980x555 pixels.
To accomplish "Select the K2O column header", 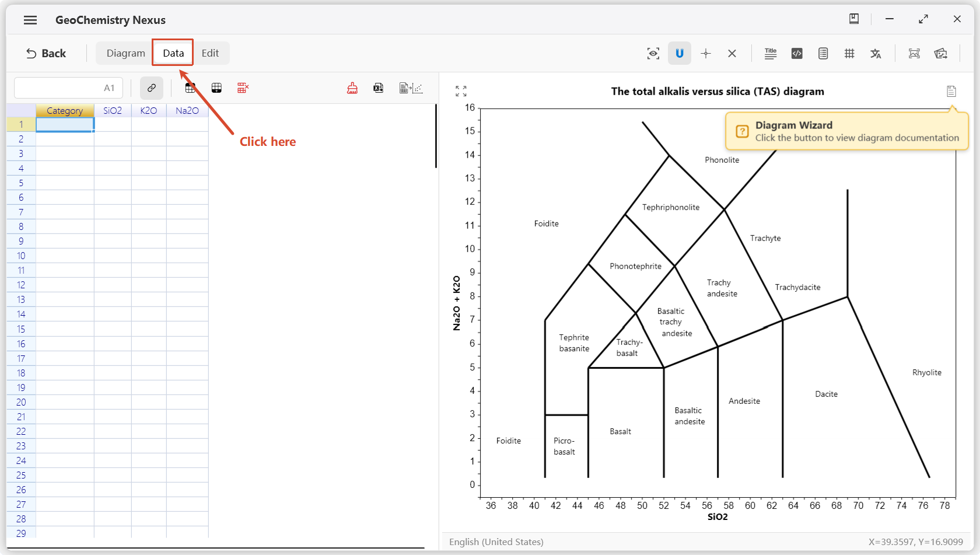I will (149, 110).
